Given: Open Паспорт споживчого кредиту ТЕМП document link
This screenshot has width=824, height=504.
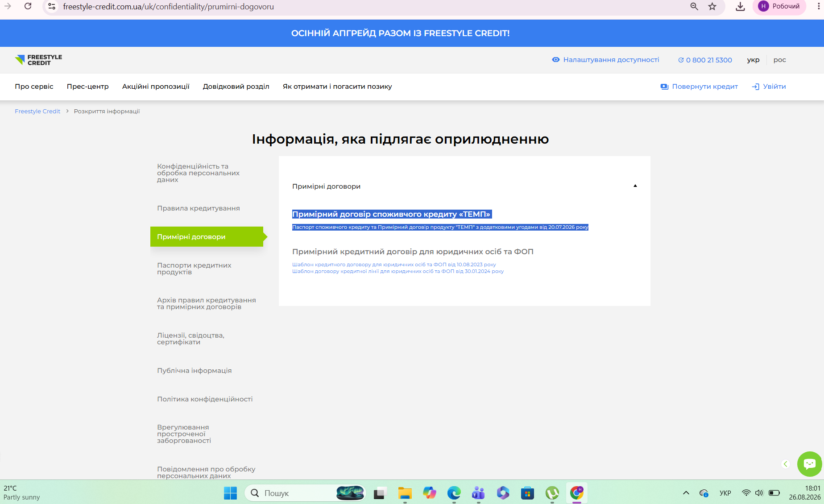Looking at the screenshot, I should [440, 227].
